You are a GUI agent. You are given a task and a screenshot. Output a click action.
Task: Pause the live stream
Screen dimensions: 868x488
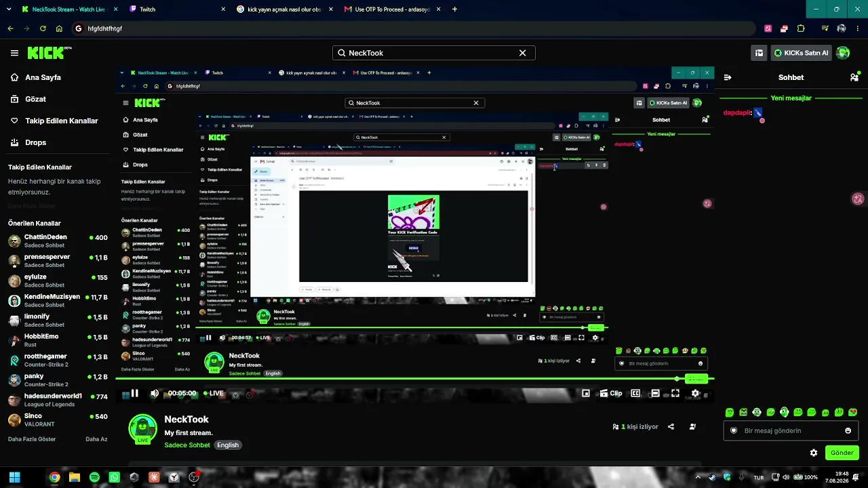[x=134, y=393]
